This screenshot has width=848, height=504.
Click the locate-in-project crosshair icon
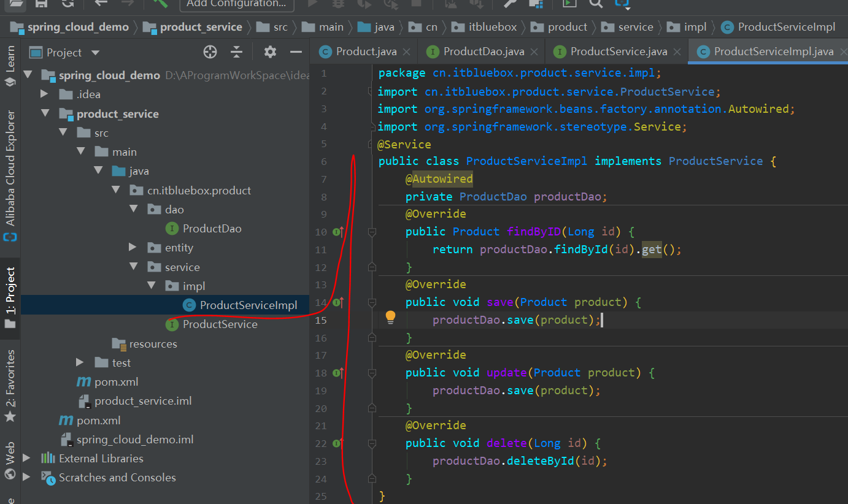210,52
